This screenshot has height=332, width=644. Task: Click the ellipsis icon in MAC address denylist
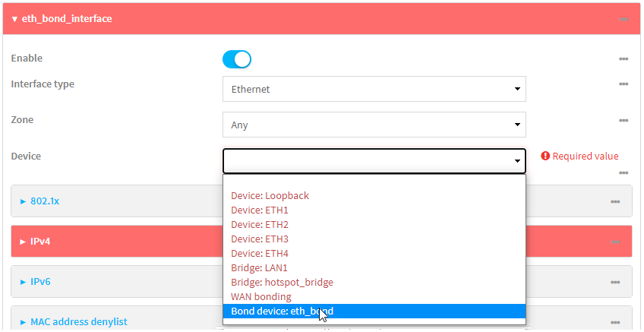[615, 322]
